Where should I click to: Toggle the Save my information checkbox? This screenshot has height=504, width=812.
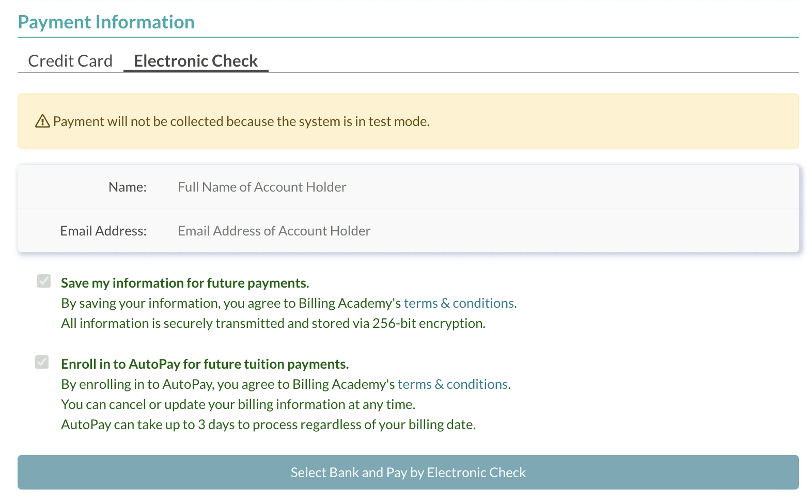[44, 281]
